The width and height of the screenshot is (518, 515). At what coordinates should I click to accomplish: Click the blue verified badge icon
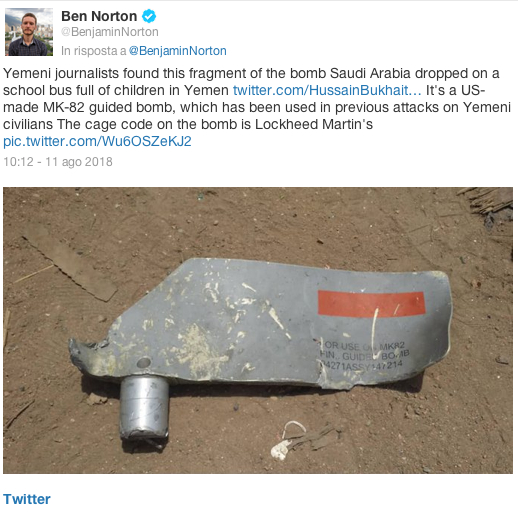tap(149, 16)
